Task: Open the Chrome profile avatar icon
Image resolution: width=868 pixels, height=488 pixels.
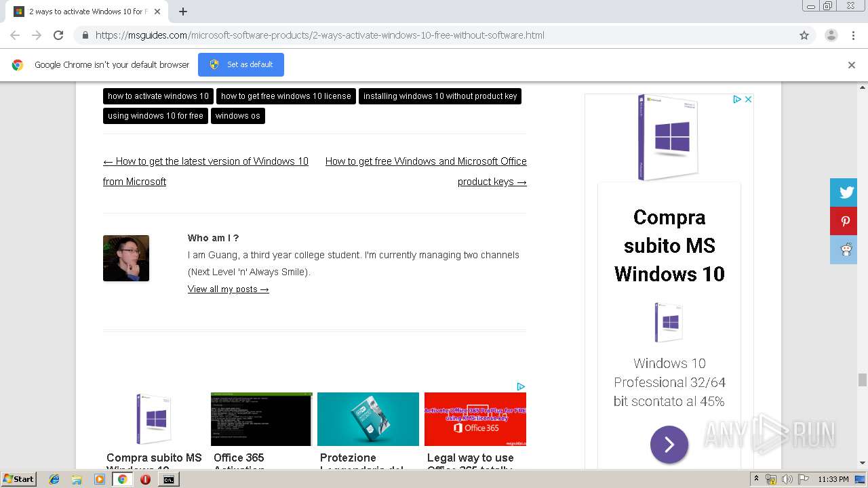Action: coord(831,35)
